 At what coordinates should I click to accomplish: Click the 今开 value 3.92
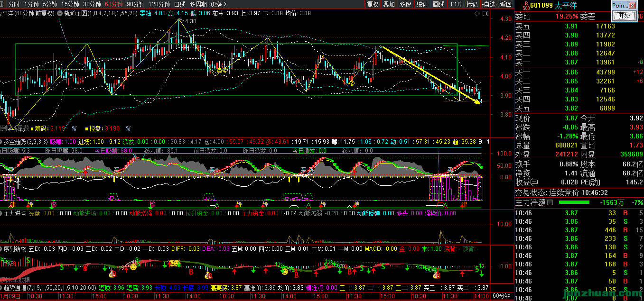[636, 118]
